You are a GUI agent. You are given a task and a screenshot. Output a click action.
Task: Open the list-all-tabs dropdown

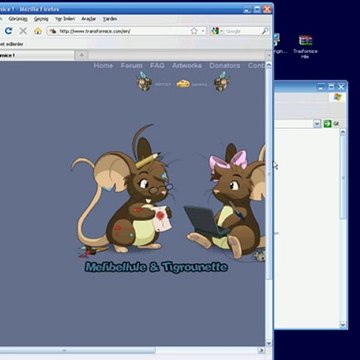coord(268,55)
